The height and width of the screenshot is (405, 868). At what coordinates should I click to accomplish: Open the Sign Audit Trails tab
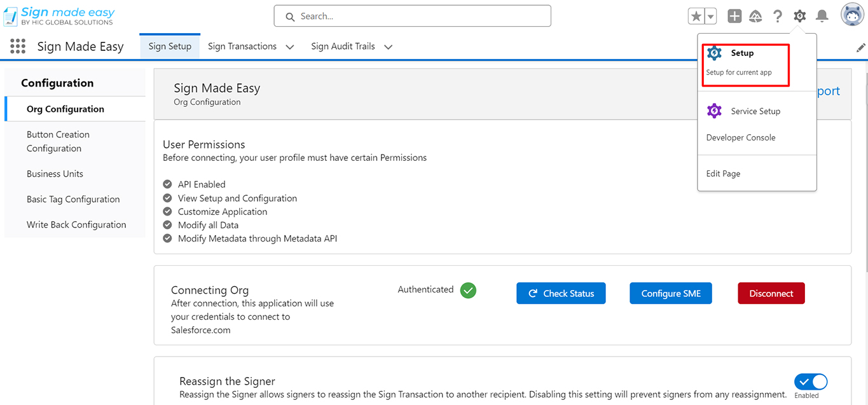[x=343, y=46]
